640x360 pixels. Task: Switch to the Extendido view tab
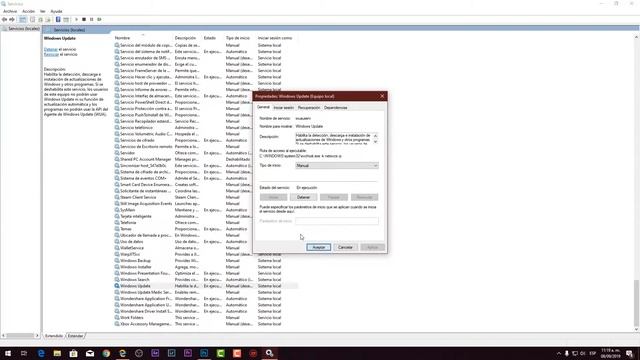click(x=54, y=336)
